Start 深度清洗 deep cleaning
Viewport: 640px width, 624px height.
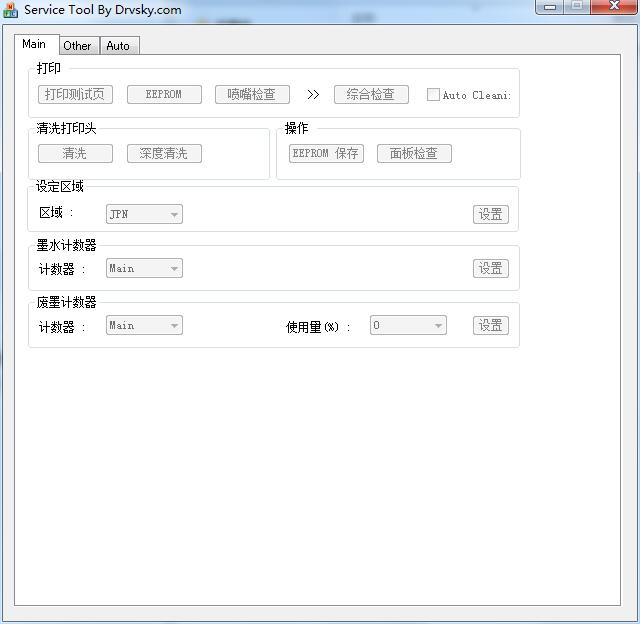164,153
